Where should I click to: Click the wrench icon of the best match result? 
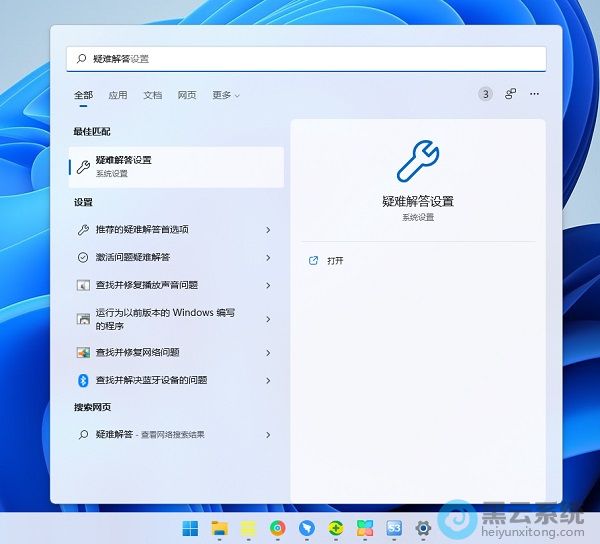click(x=83, y=166)
